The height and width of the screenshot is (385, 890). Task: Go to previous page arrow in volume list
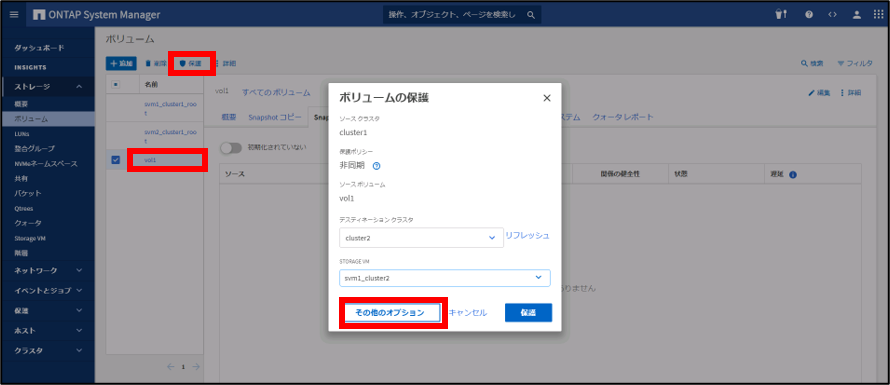tap(171, 367)
